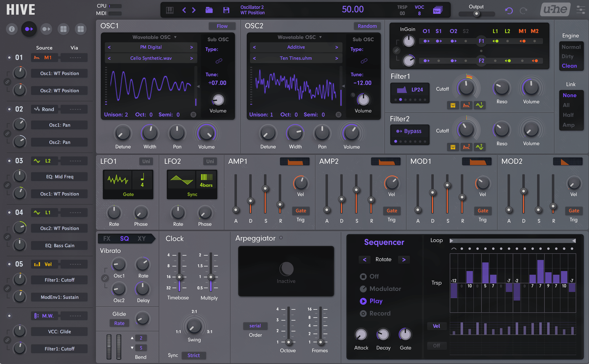
Task: Set the Sequencer mode to Off
Action: pos(369,276)
